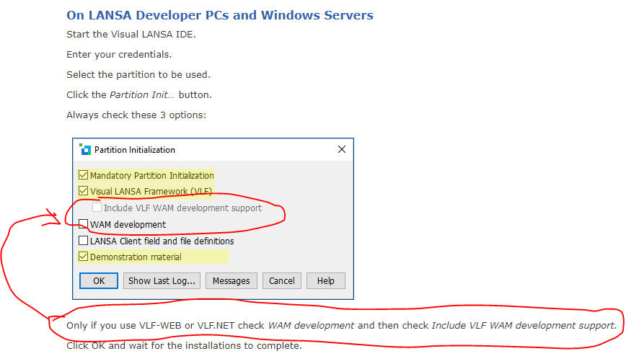The width and height of the screenshot is (639, 364).
Task: Click the Partition Initialization dialog app icon
Action: coord(85,149)
